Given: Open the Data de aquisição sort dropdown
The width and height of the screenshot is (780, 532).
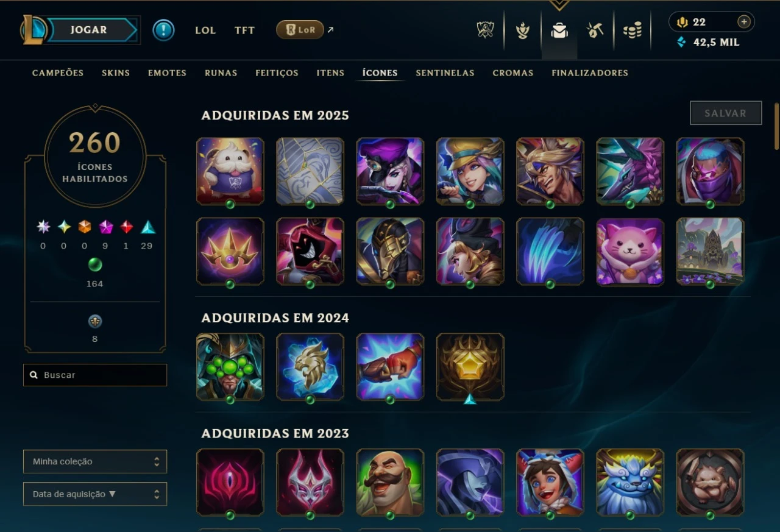Looking at the screenshot, I should coord(95,494).
